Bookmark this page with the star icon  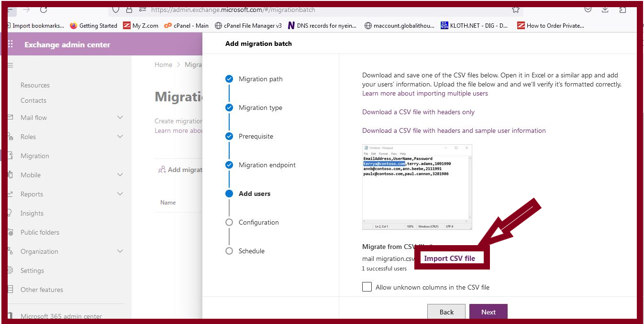[515, 9]
